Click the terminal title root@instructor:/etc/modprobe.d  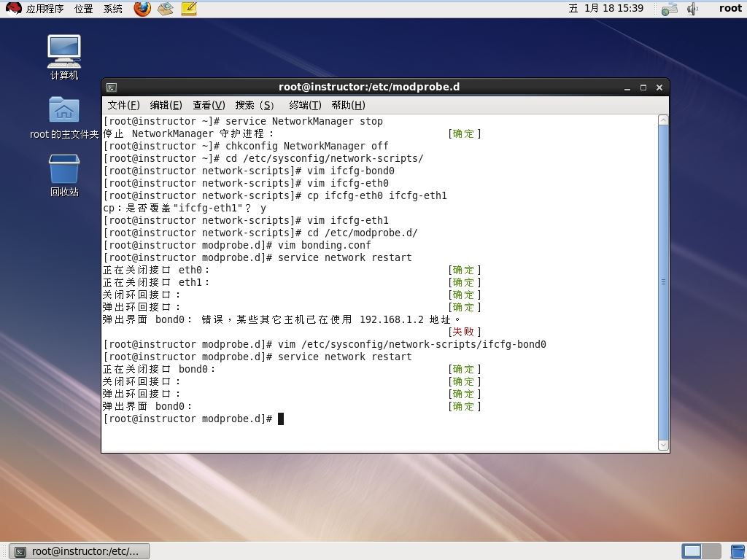pos(369,87)
